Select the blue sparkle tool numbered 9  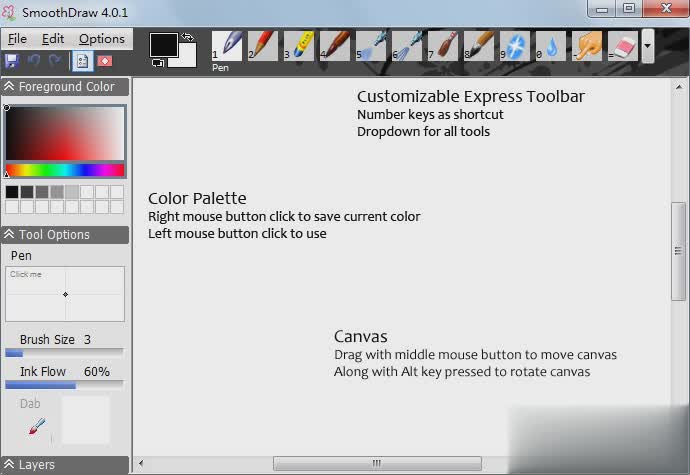point(515,46)
